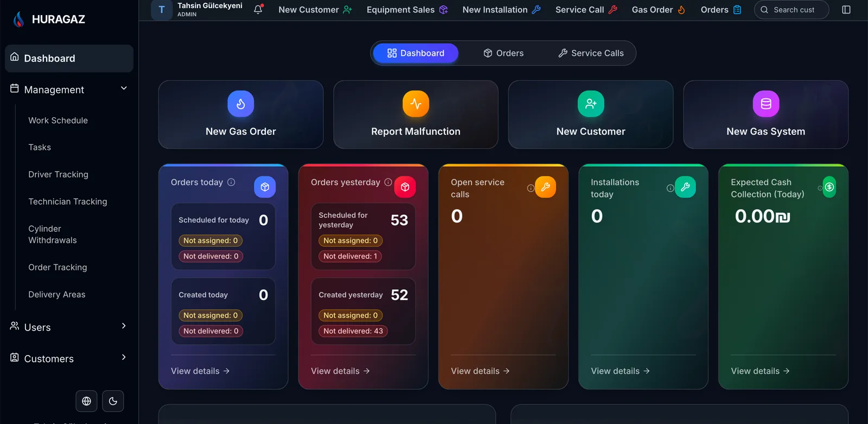
Task: Click Gas Order in the top bar
Action: [659, 10]
